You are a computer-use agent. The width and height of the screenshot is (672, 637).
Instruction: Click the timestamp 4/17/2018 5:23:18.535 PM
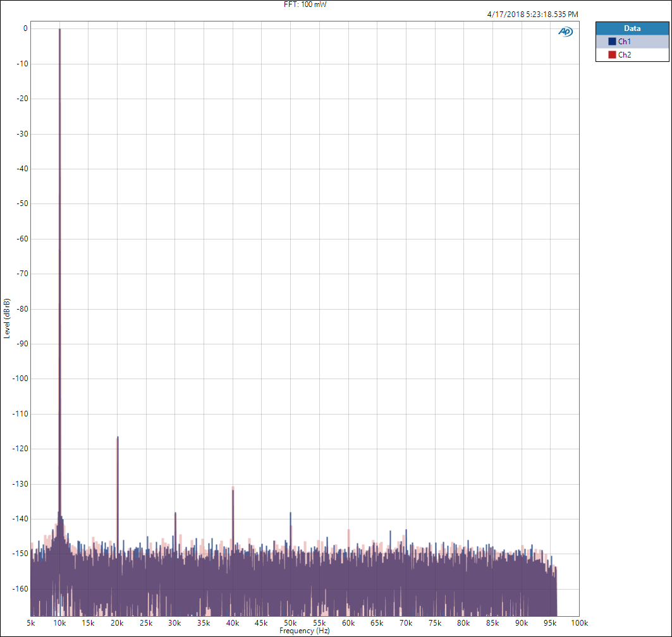(x=533, y=14)
